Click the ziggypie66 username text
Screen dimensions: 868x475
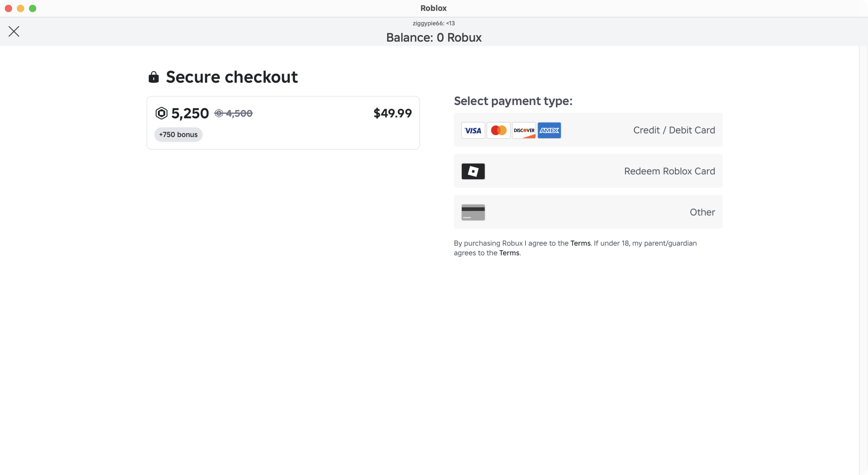tap(434, 23)
